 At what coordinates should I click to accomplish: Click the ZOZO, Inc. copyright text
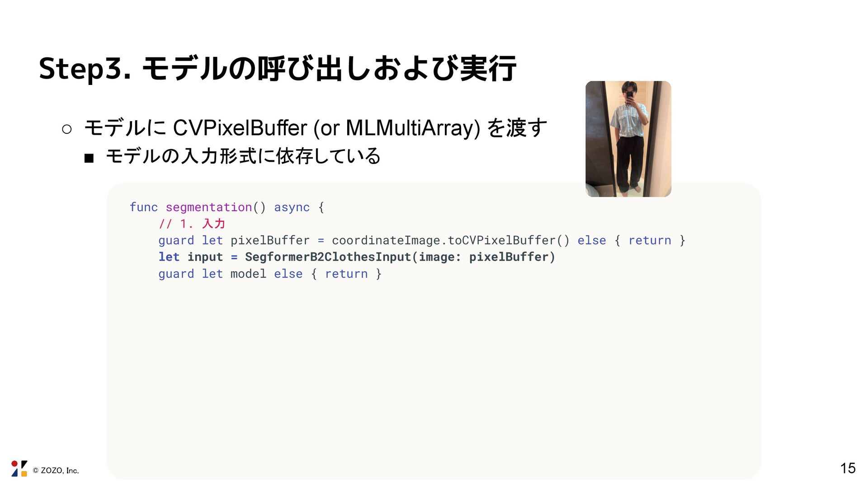click(x=56, y=470)
